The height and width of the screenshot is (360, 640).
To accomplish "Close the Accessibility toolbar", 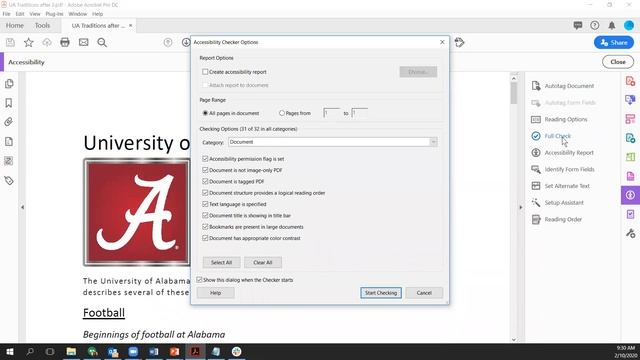I will [x=618, y=62].
